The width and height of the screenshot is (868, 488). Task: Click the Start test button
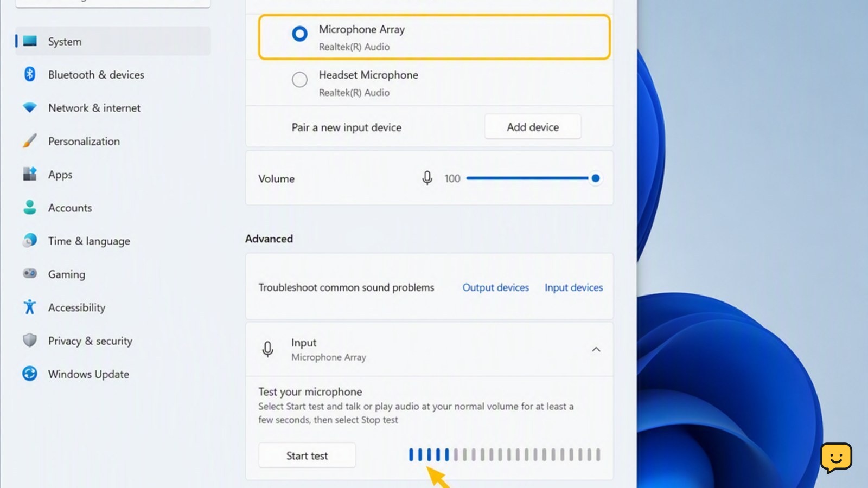[x=307, y=455]
